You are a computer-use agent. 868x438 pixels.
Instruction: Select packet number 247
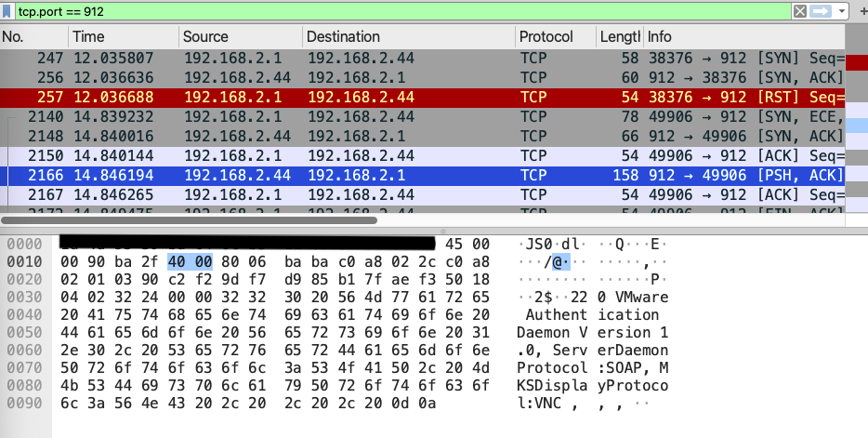coord(422,59)
